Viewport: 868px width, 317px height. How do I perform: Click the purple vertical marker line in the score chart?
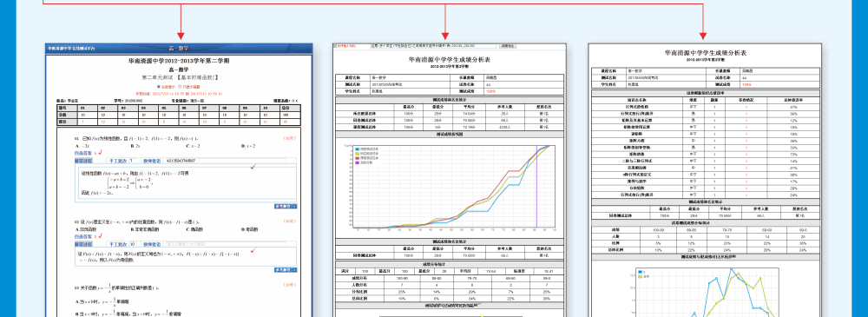[x=536, y=187]
